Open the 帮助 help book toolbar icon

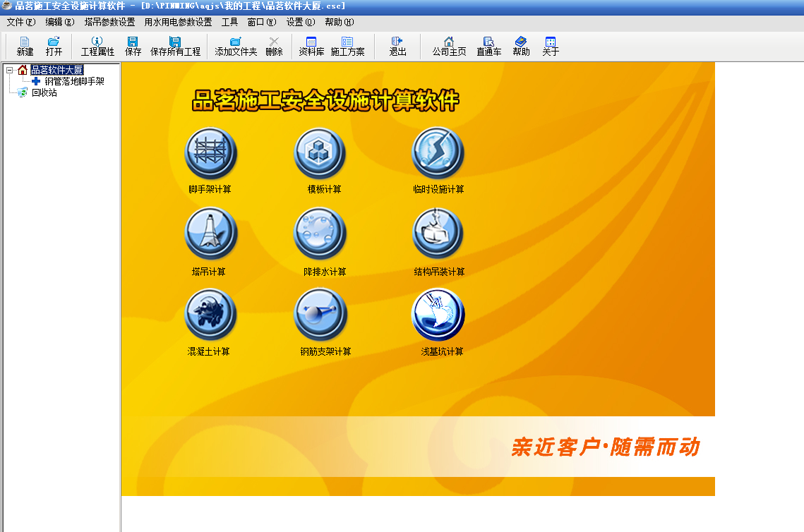point(521,47)
